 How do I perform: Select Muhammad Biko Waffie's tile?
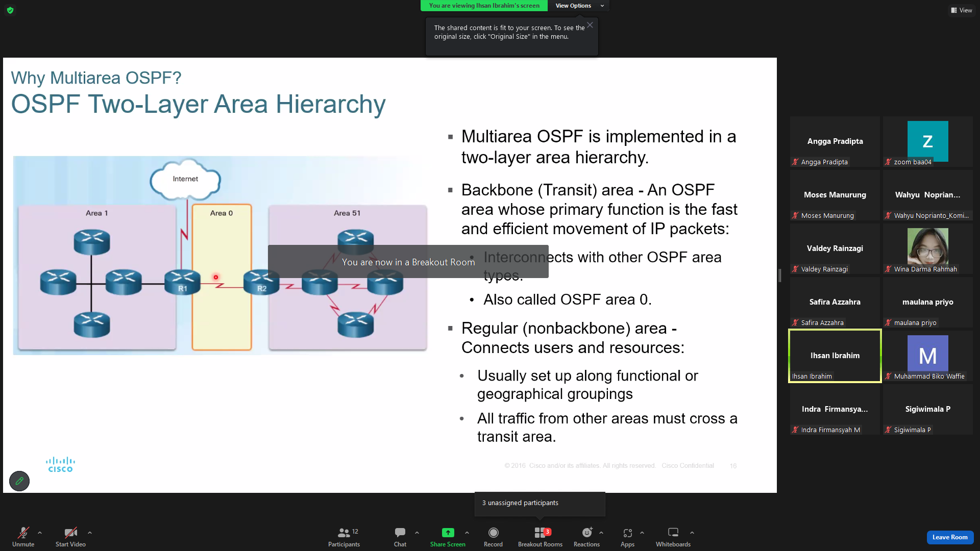928,356
